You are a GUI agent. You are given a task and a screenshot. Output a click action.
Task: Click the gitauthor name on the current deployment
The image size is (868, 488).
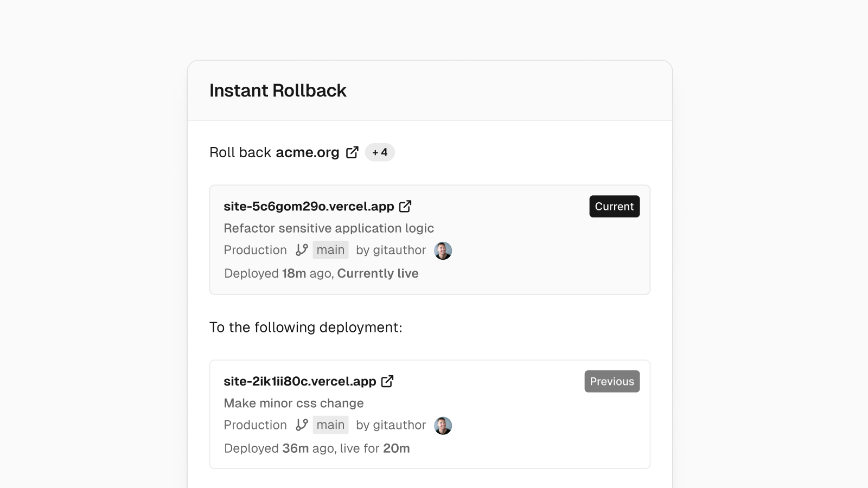pos(402,250)
